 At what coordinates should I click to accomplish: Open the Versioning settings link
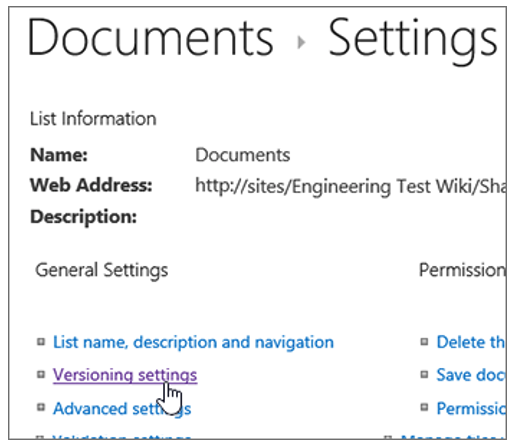click(125, 375)
